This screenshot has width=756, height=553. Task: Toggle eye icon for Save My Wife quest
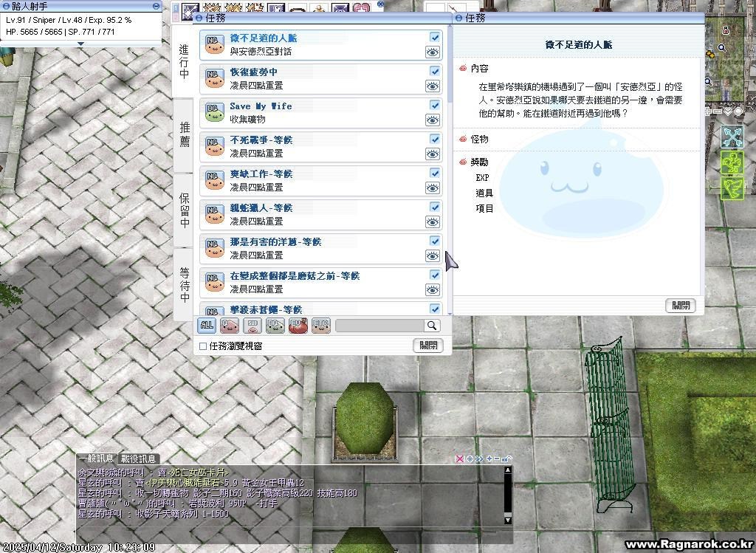(x=433, y=120)
